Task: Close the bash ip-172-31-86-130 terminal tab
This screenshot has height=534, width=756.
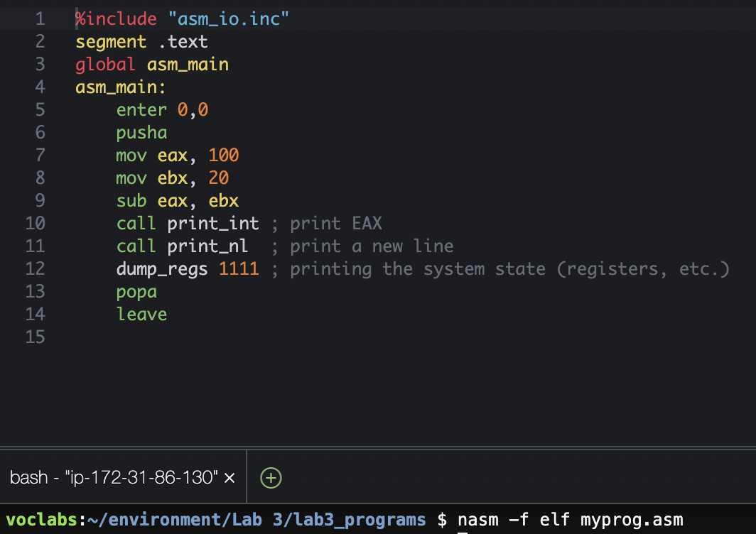Action: click(229, 478)
